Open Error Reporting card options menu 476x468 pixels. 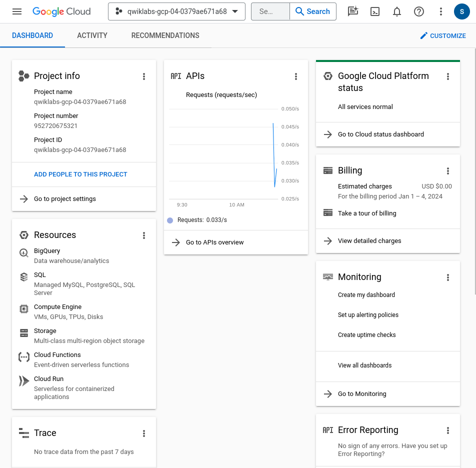tap(448, 430)
